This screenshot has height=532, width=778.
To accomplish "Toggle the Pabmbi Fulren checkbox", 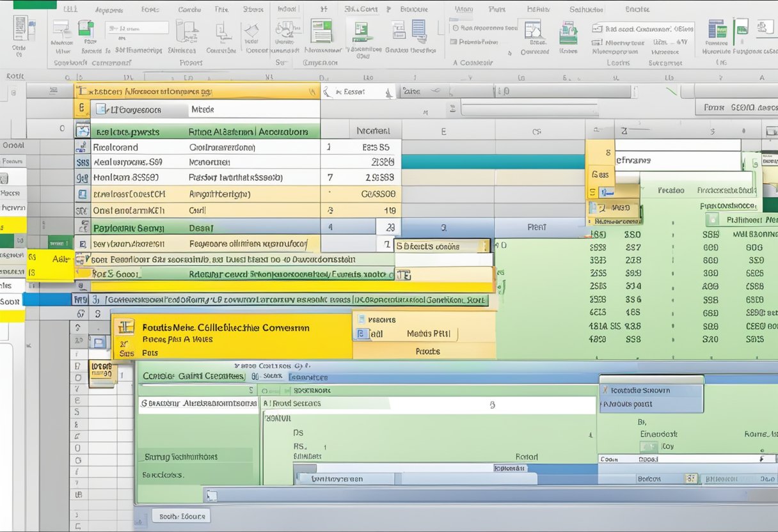I will 454,42.
